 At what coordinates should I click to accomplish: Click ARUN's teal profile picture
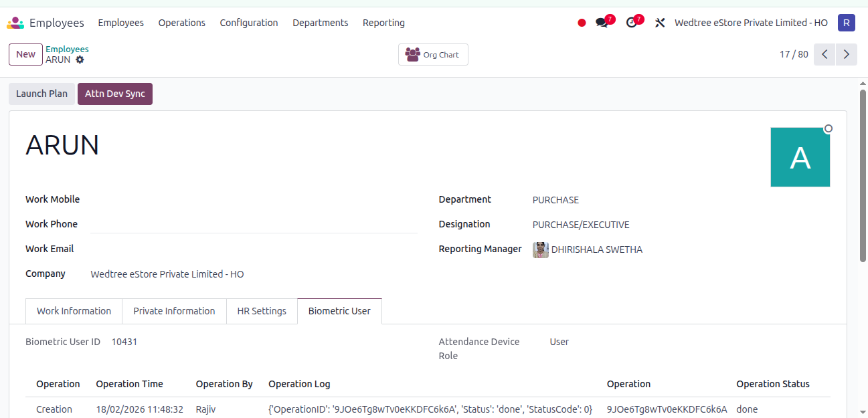pyautogui.click(x=800, y=157)
